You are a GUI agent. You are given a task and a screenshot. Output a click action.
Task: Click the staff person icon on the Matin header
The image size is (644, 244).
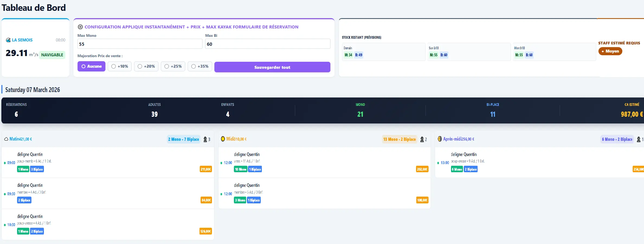coord(205,139)
